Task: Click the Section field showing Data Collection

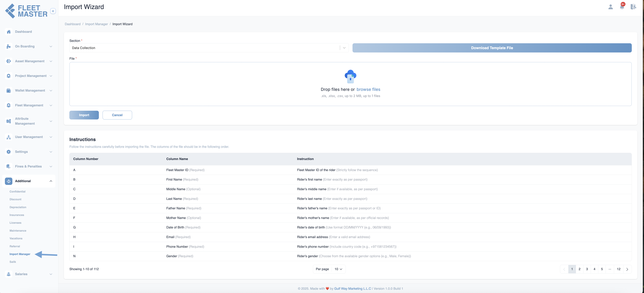Action: click(x=209, y=48)
